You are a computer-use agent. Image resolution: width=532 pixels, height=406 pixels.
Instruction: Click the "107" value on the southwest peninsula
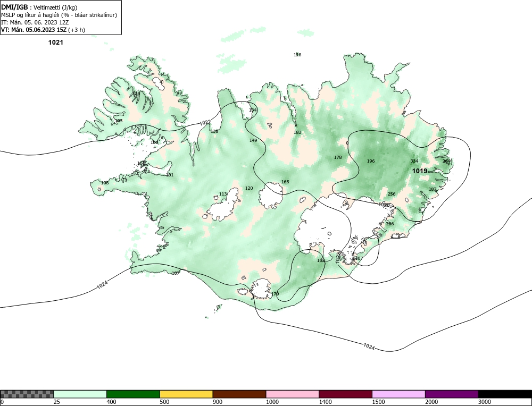pyautogui.click(x=176, y=273)
